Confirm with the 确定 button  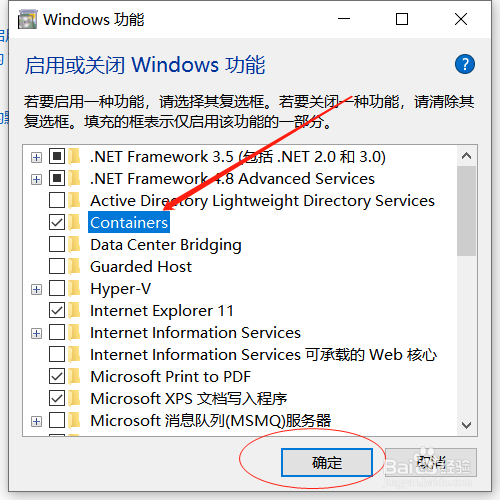point(327,462)
